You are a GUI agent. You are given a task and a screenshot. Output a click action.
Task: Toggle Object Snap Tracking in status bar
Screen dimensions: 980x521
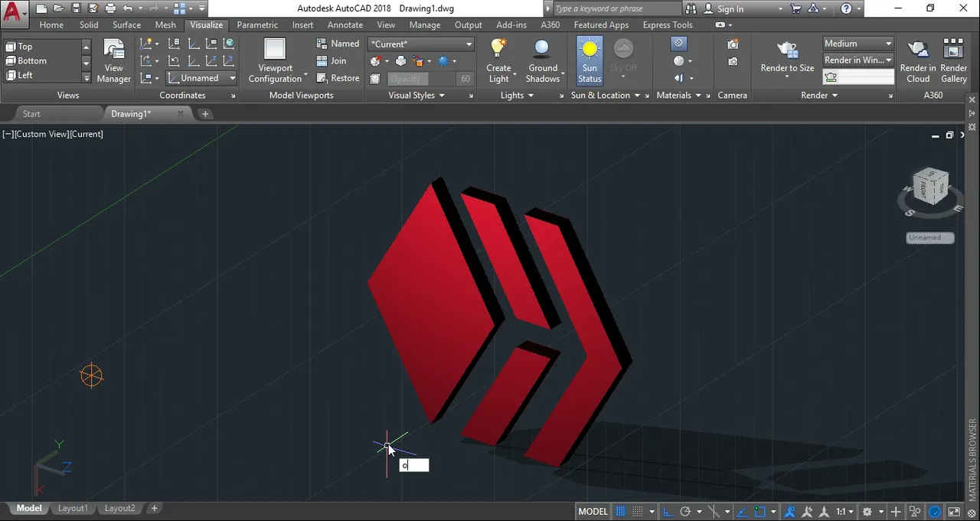click(742, 512)
